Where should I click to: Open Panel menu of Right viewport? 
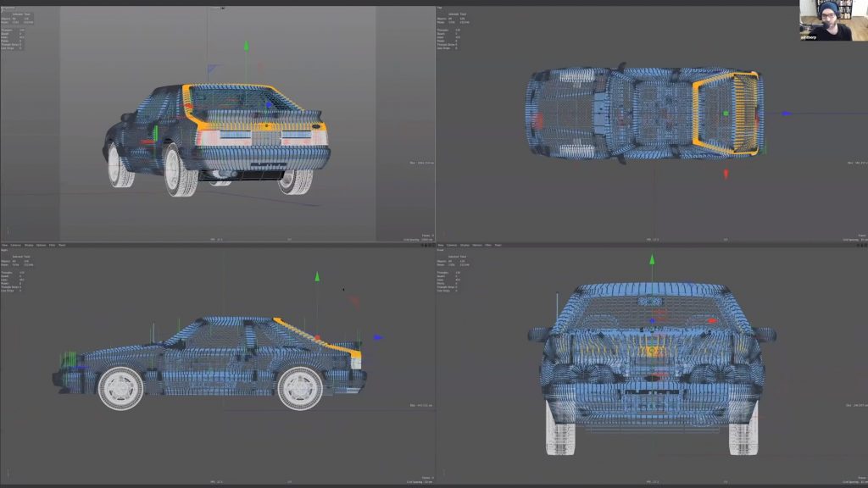62,245
